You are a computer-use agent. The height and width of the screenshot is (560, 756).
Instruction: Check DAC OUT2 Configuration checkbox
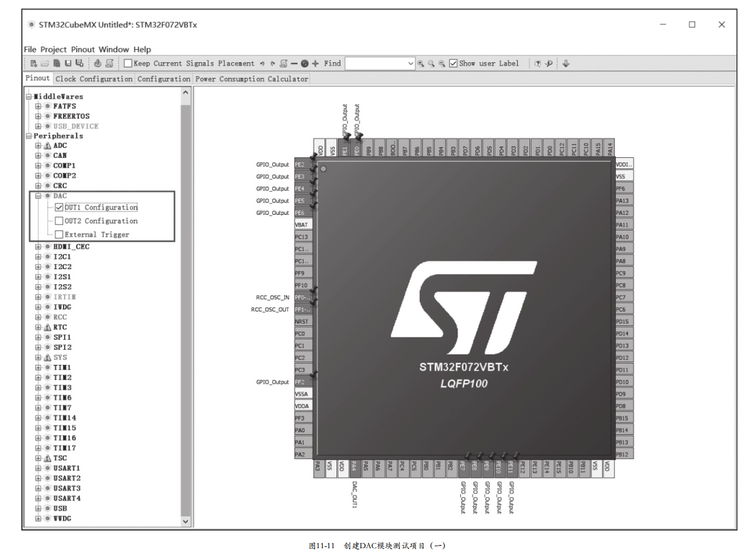[60, 221]
